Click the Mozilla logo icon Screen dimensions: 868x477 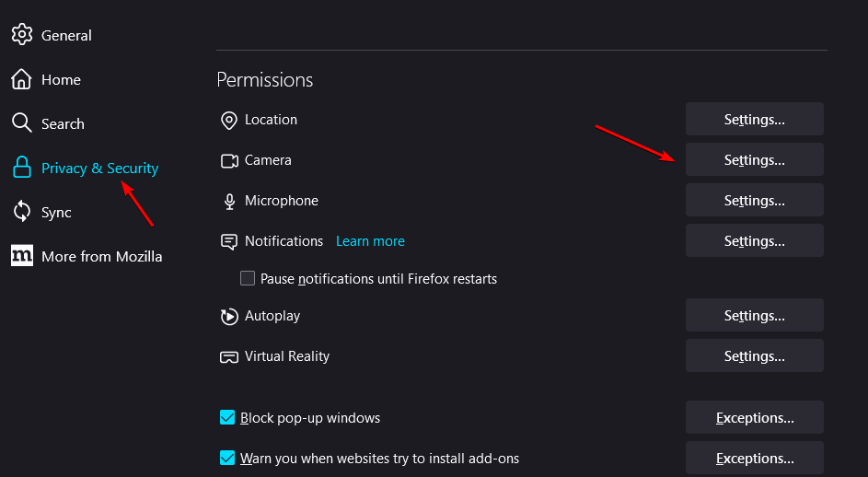click(22, 256)
